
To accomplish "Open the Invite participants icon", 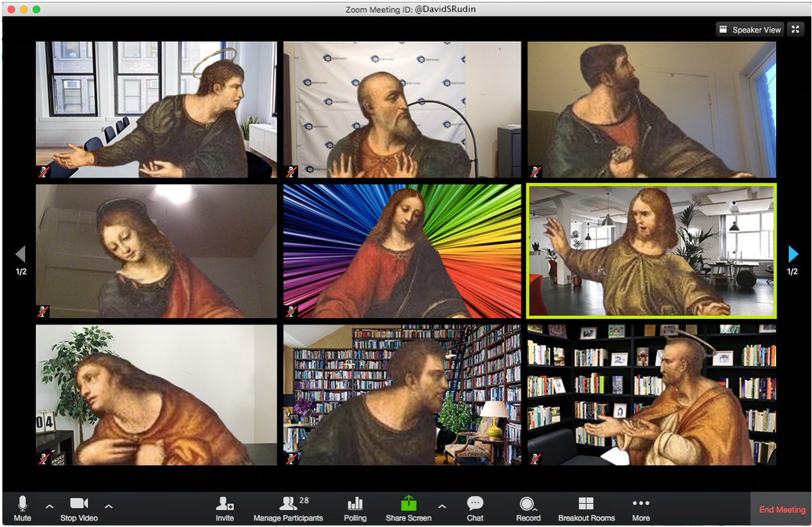I will 224,505.
